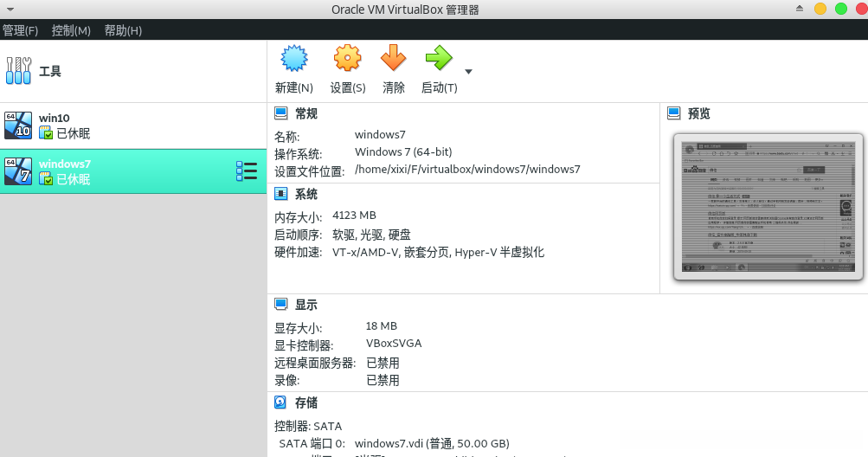868x457 pixels.
Task: Click the Storage (存储) disk icon
Action: (280, 402)
